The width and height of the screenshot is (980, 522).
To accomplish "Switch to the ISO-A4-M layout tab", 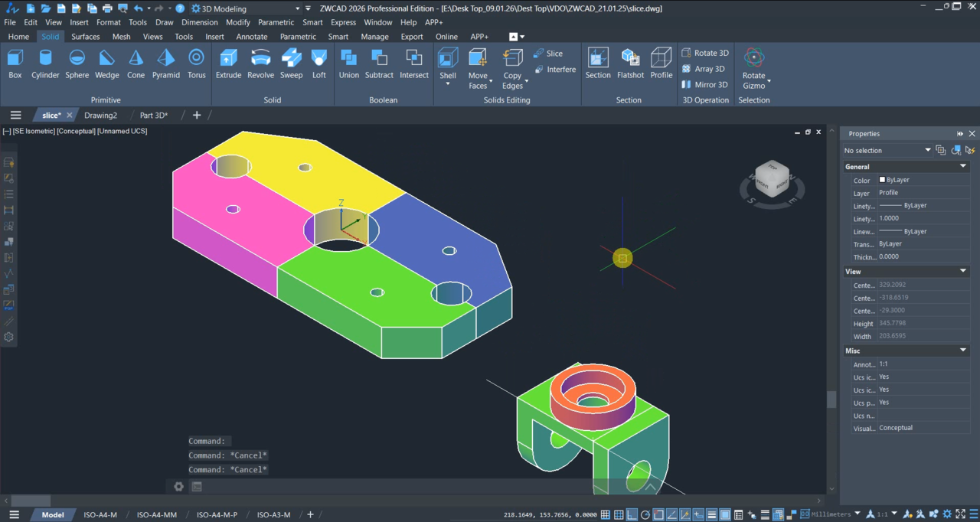I will 100,515.
